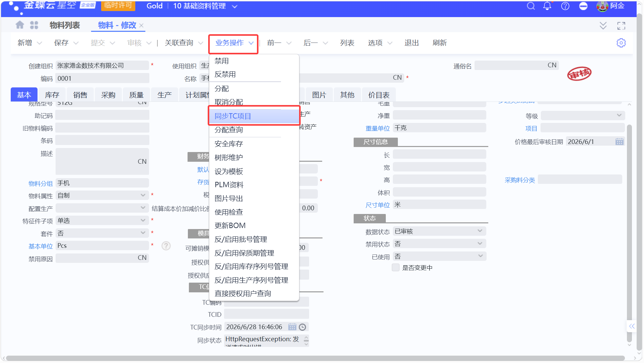Viewport: 644px width, 363px height.
Task: Click the horizontal scrollbar at bottom
Action: point(315,358)
